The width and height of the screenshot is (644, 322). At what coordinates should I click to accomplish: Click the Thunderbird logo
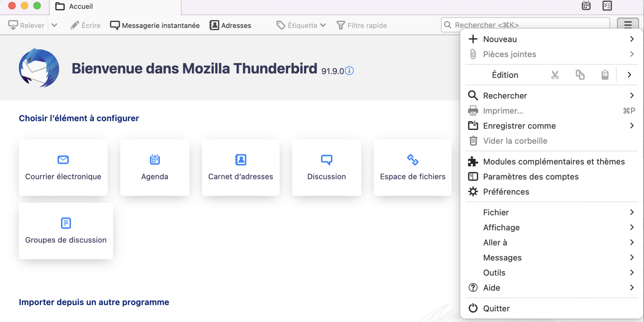click(39, 68)
